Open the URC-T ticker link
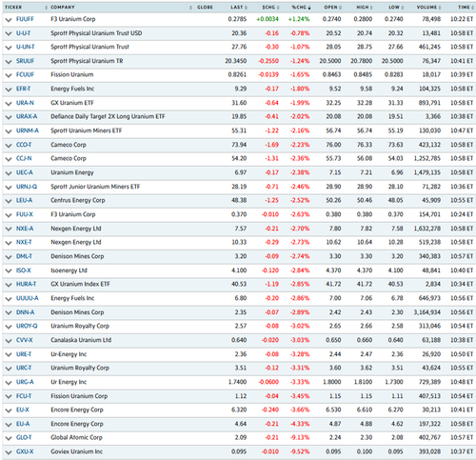Image resolution: width=476 pixels, height=460 pixels. pos(24,368)
